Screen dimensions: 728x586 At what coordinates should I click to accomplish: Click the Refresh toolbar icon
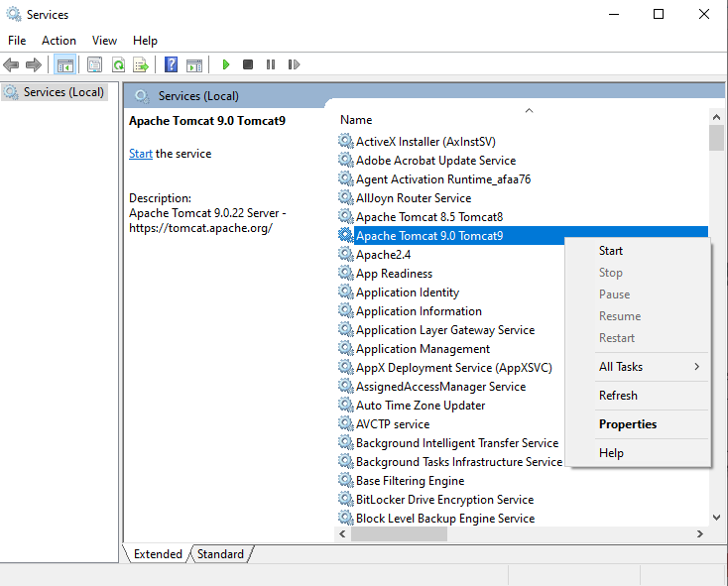coord(119,64)
